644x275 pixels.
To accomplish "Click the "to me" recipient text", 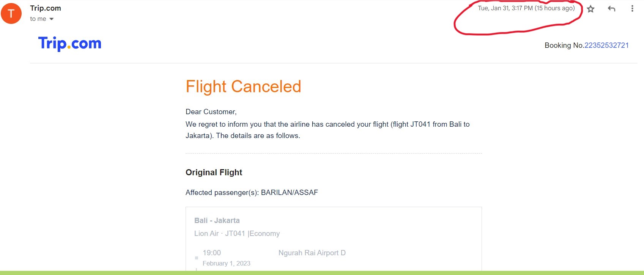I will click(x=38, y=19).
